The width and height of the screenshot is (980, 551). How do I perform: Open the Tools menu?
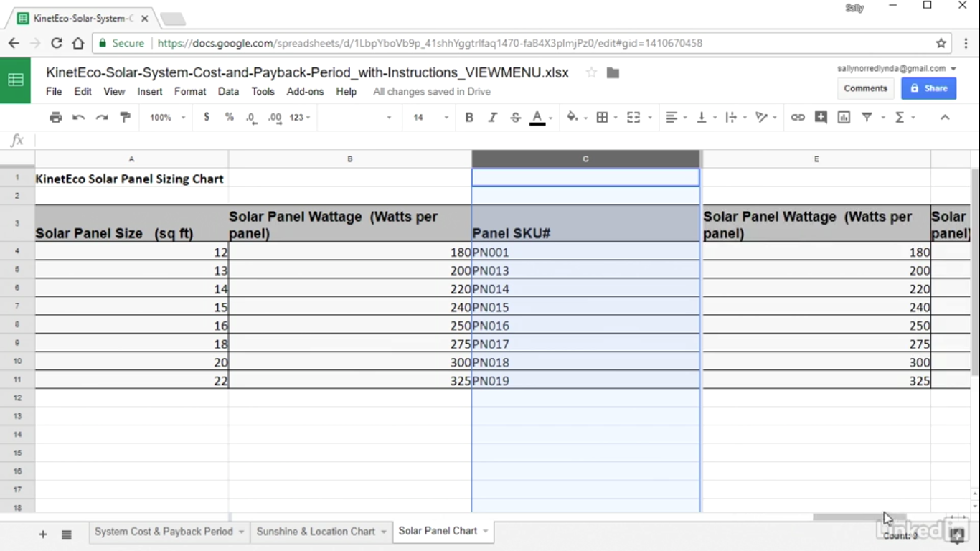tap(263, 92)
